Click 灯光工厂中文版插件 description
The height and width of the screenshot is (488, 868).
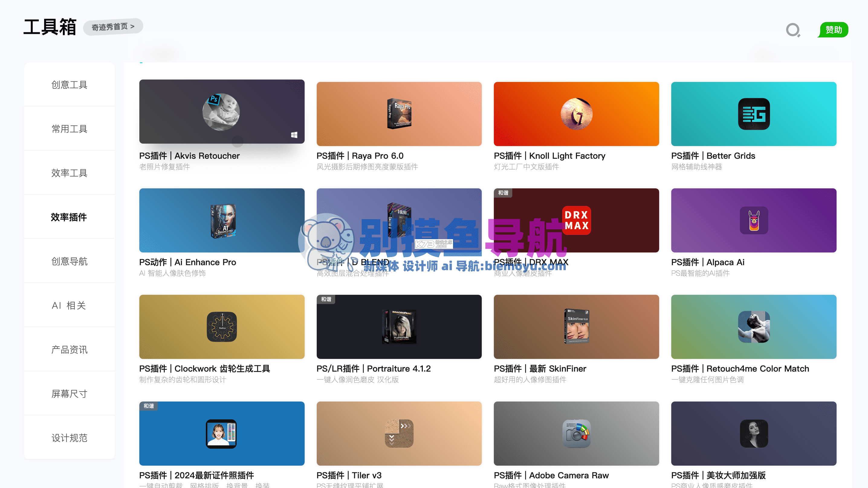pyautogui.click(x=526, y=167)
